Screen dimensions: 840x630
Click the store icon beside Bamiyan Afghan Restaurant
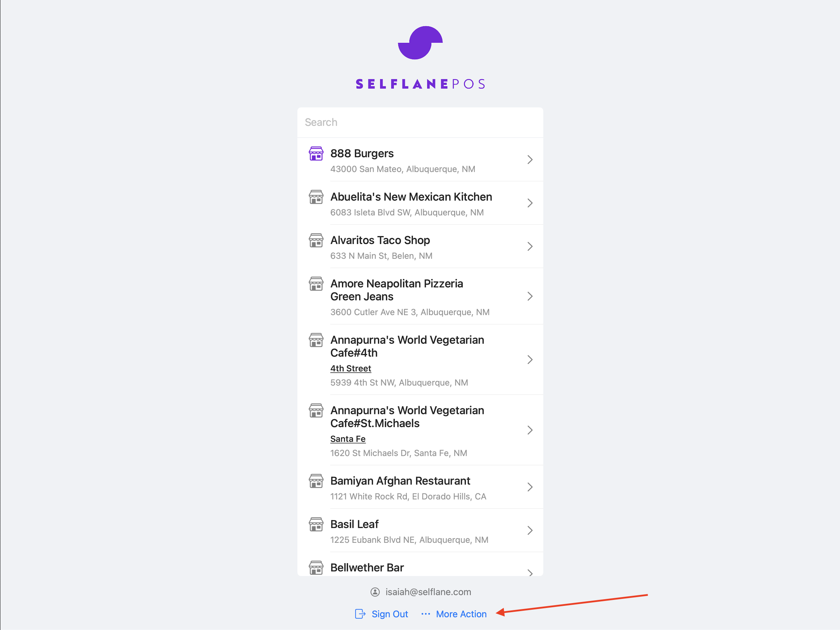point(316,481)
